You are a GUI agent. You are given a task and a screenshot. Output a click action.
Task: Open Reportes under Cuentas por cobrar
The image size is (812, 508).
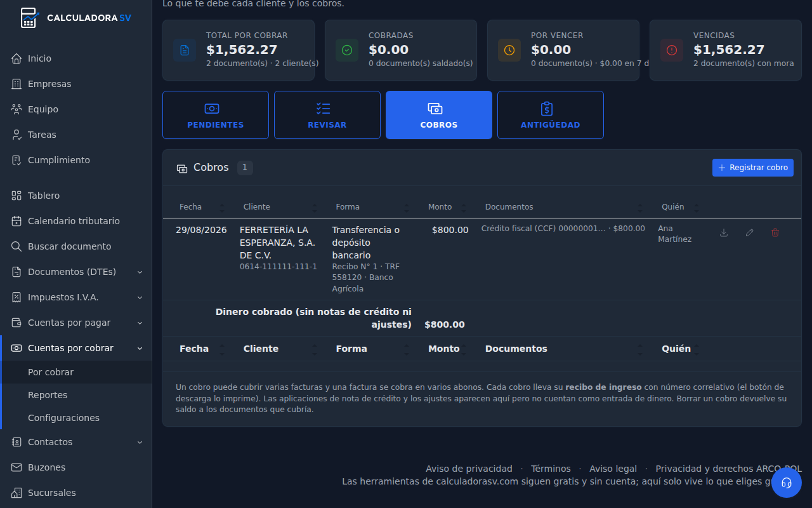pyautogui.click(x=76, y=395)
